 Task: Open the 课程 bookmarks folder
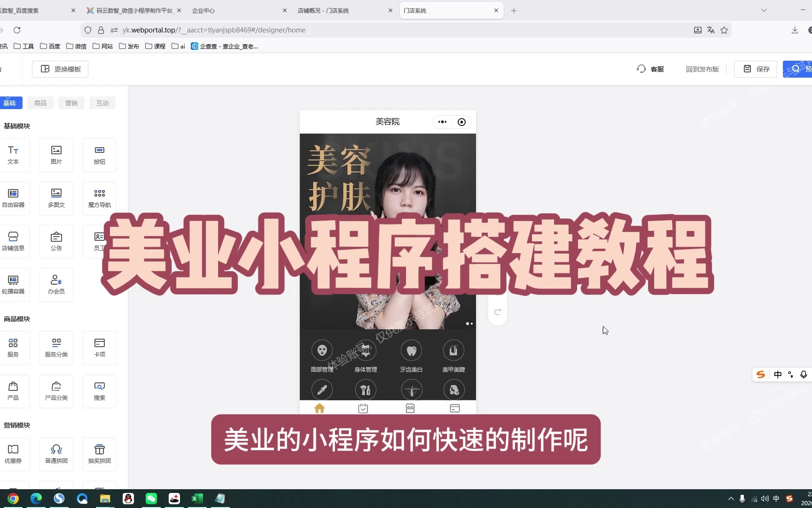click(x=156, y=46)
